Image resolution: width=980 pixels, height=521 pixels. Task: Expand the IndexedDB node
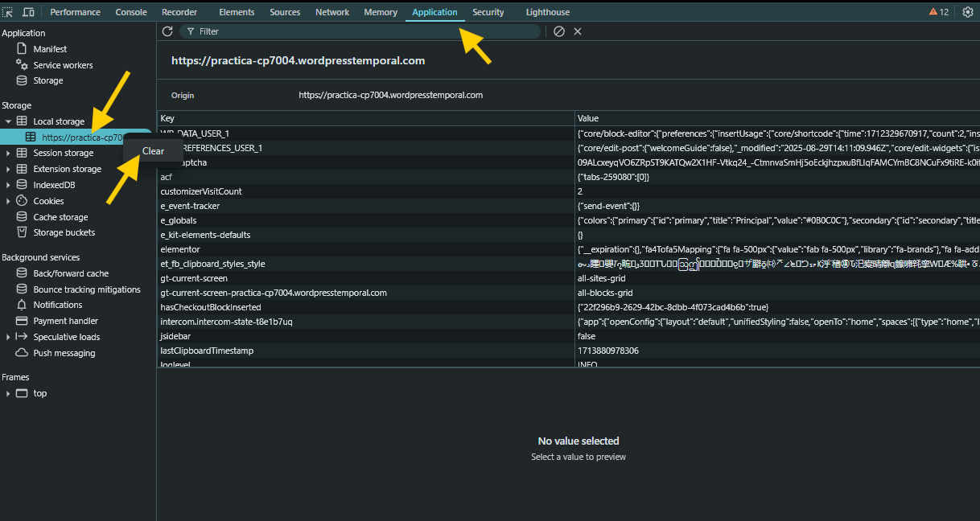[8, 185]
